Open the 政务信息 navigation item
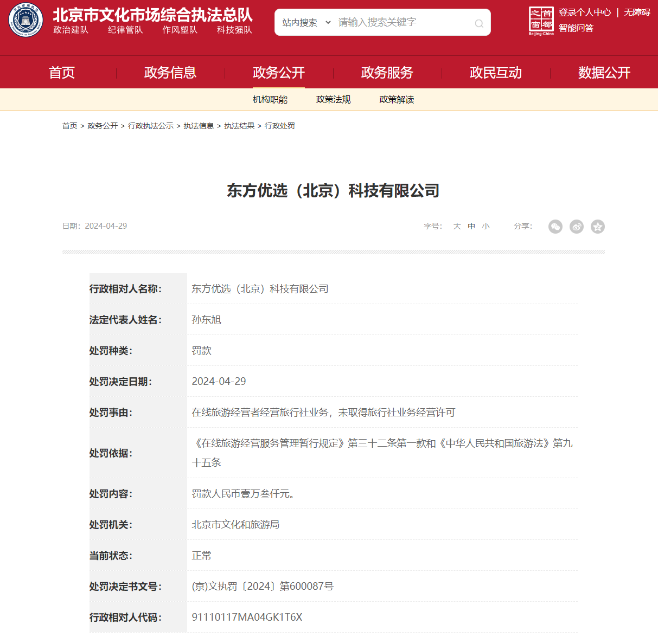 point(170,73)
